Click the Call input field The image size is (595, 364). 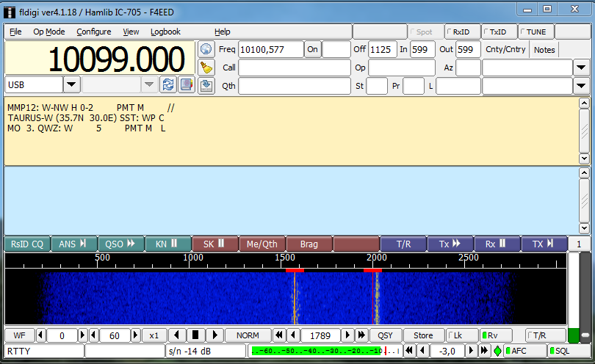click(295, 68)
